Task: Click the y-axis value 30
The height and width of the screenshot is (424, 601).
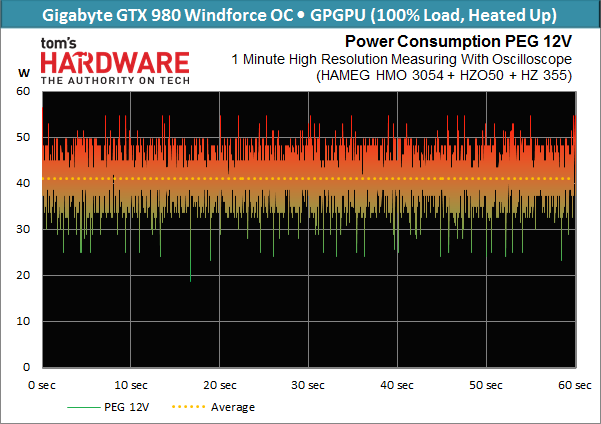Action: (x=23, y=229)
